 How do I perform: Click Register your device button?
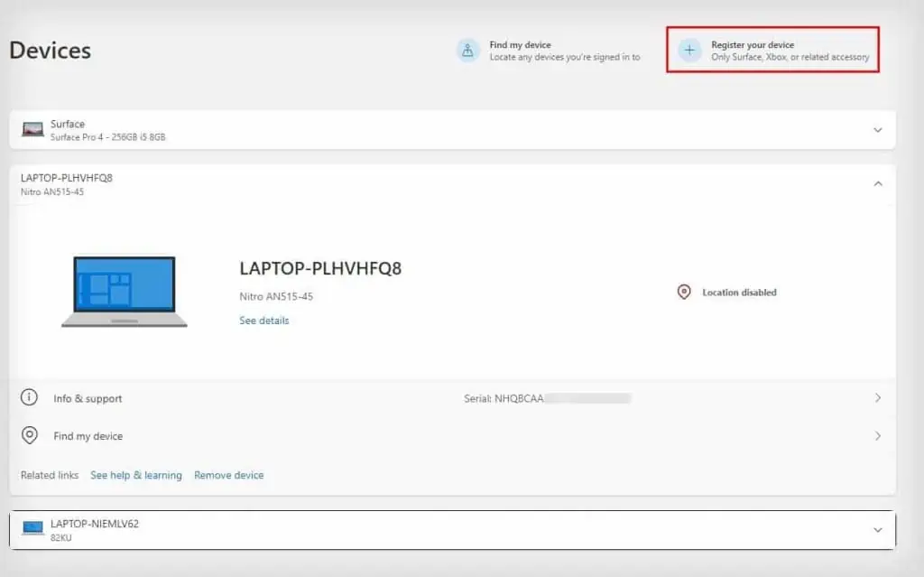click(772, 50)
